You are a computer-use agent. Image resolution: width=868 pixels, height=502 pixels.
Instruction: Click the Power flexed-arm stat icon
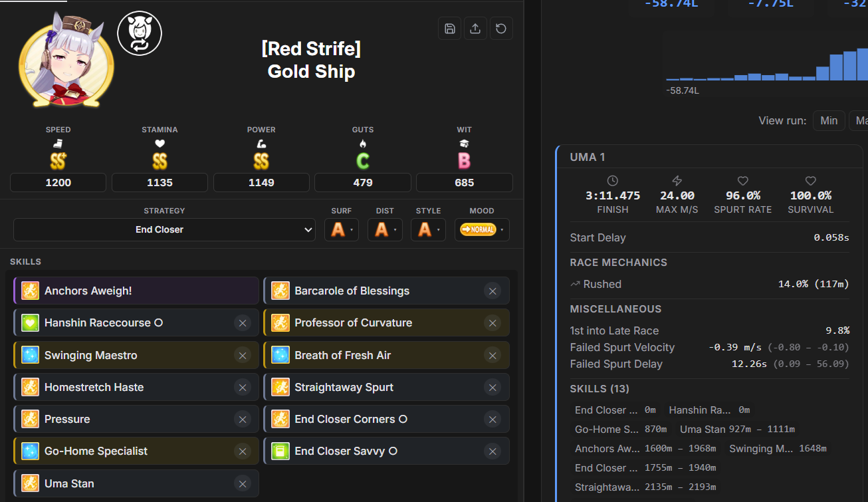(x=261, y=144)
